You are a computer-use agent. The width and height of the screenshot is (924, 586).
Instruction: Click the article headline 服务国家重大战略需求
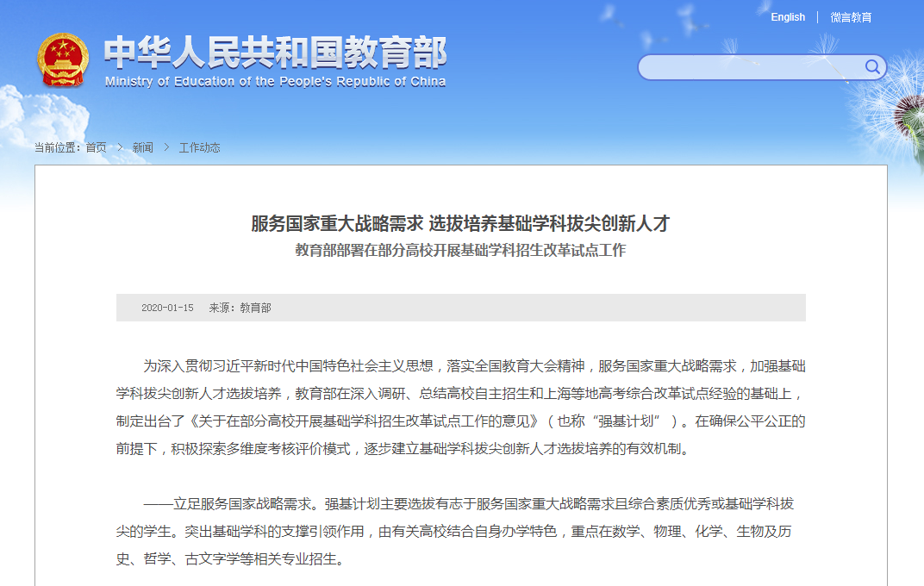click(460, 223)
